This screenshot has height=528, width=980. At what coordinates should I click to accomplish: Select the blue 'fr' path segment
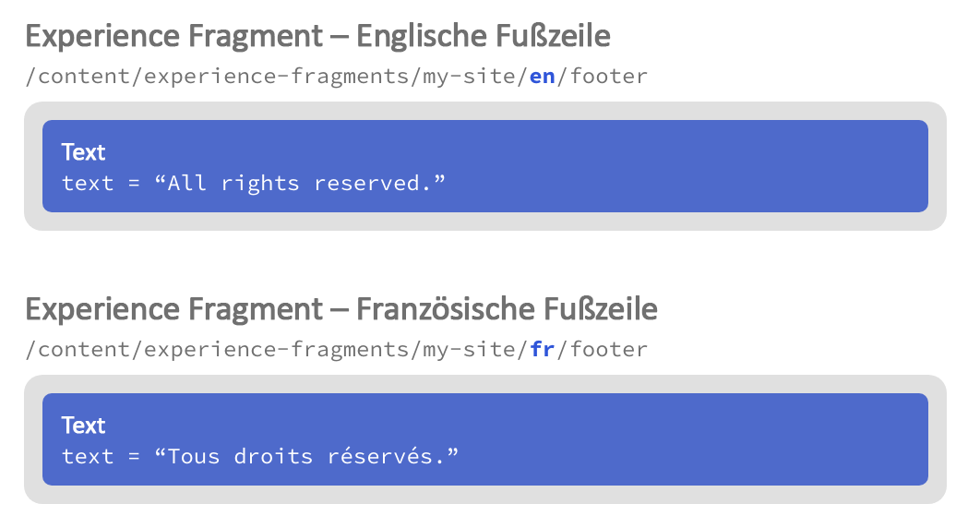pos(542,349)
